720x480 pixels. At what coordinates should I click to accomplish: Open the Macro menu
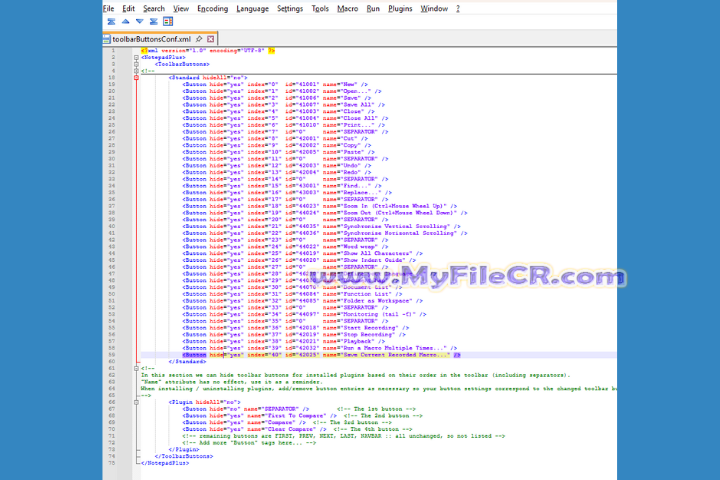(x=348, y=9)
